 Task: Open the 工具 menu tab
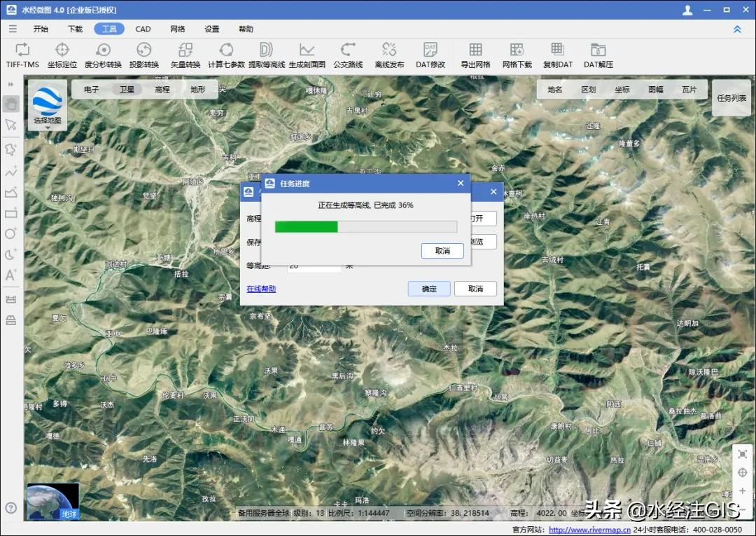click(x=109, y=29)
